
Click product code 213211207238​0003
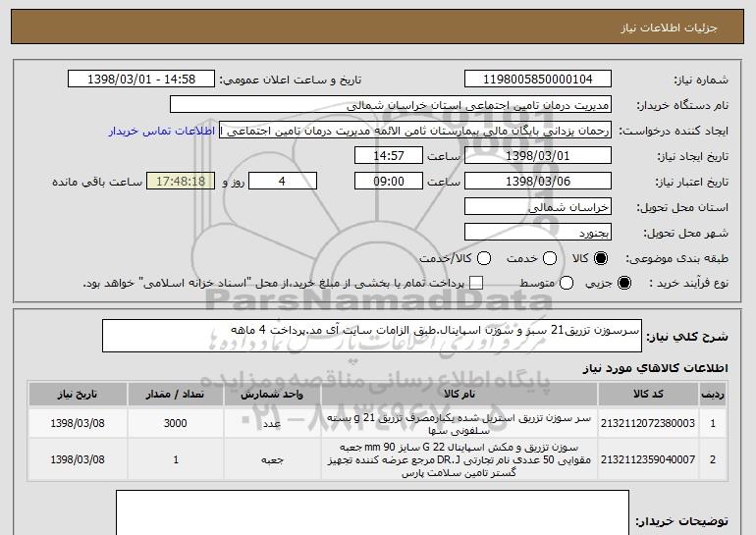(x=648, y=423)
